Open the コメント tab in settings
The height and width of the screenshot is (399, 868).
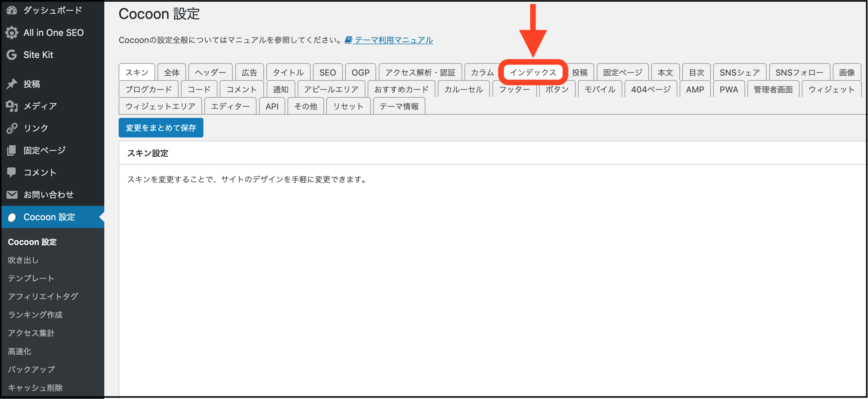click(x=241, y=89)
